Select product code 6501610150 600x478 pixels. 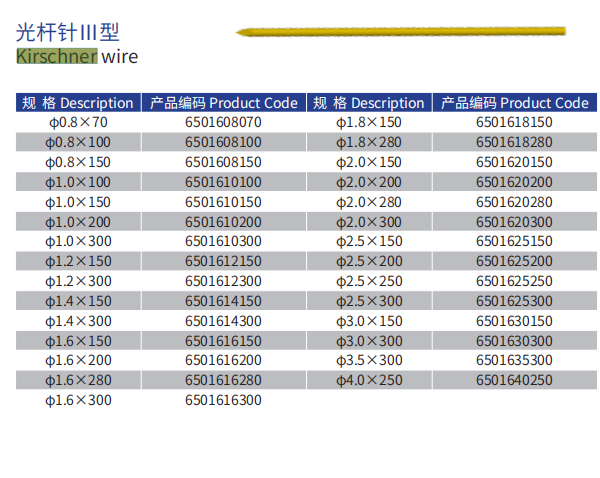click(x=223, y=202)
